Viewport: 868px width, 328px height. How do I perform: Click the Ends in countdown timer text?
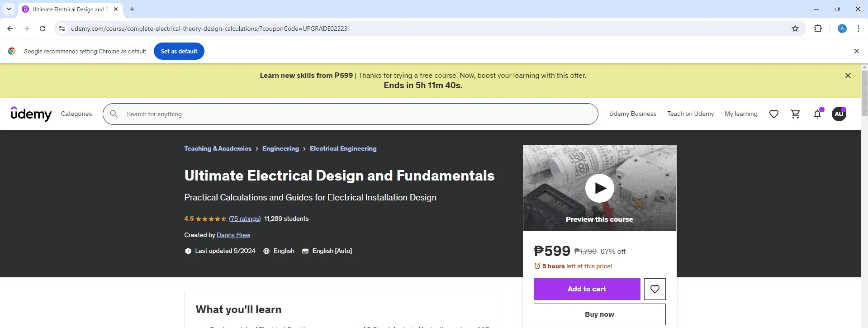[x=423, y=86]
